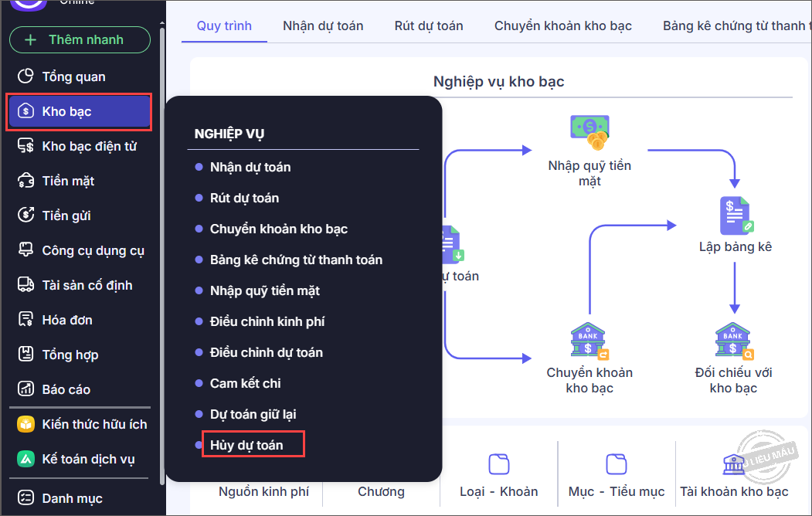Click the Tài khoản kho bạc label
812x516 pixels.
[734, 491]
